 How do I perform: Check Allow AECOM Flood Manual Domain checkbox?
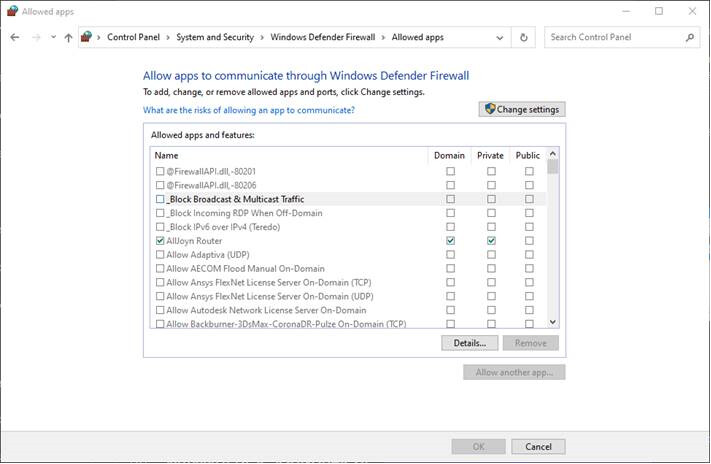tap(450, 269)
